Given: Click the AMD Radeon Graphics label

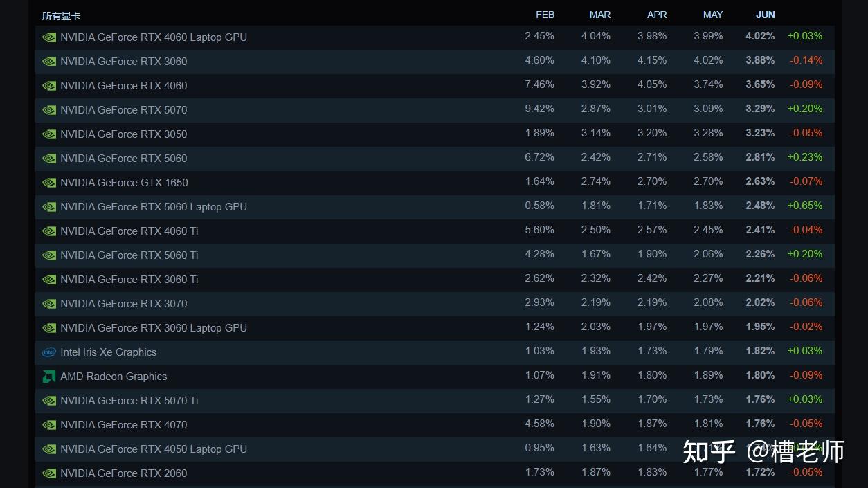Looking at the screenshot, I should 114,377.
